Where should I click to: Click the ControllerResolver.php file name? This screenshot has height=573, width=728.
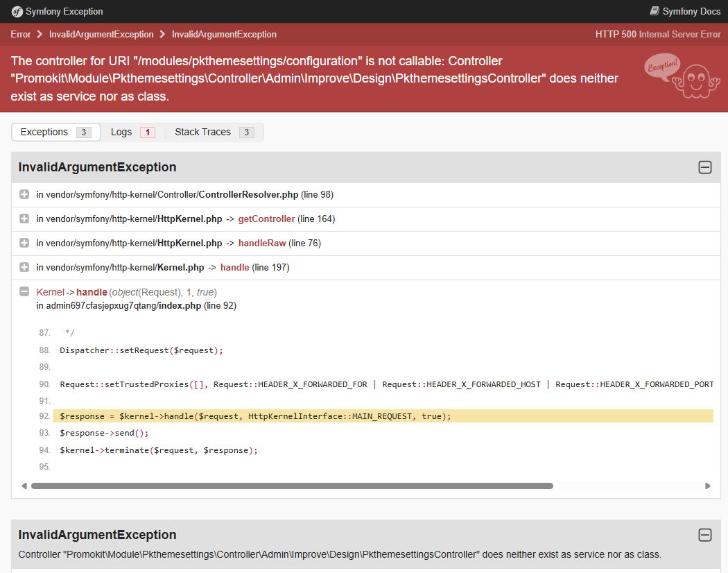pyautogui.click(x=248, y=195)
